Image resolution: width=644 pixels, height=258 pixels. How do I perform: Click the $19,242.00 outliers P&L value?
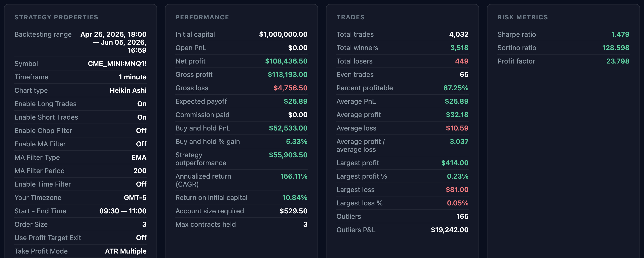coord(449,230)
